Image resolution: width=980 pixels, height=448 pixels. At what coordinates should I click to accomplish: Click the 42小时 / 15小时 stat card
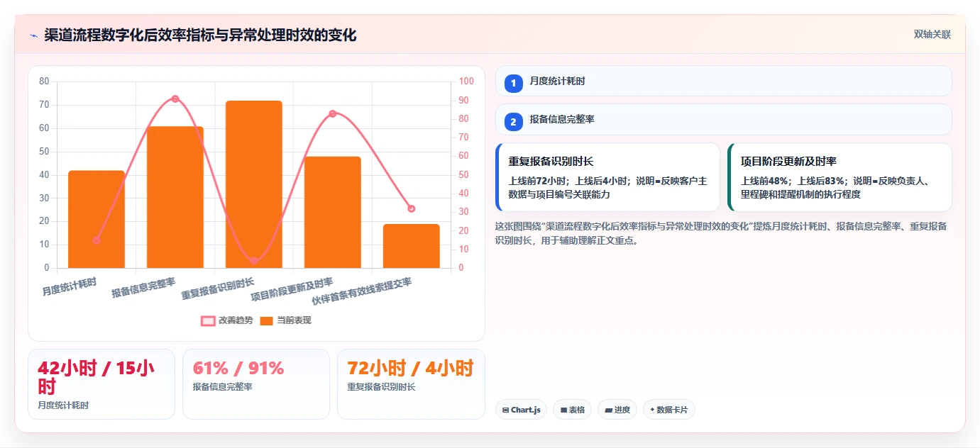(101, 384)
